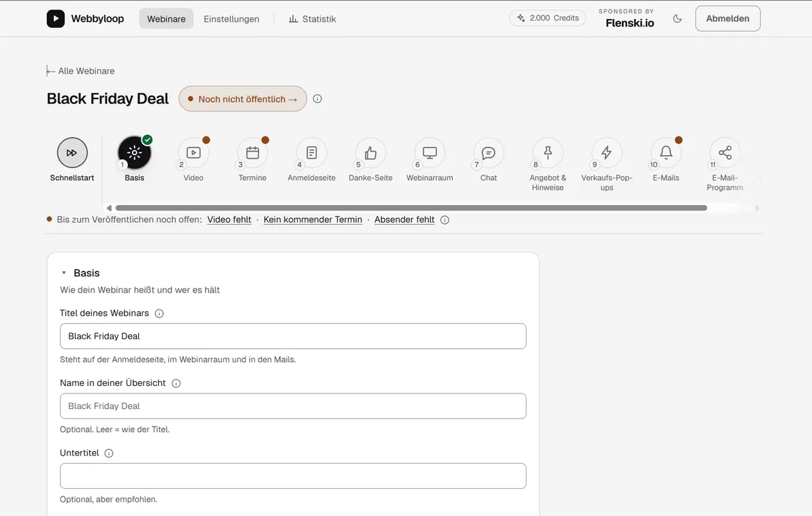The height and width of the screenshot is (516, 812).
Task: Open the Schnellstart fast-forward icon
Action: point(72,153)
